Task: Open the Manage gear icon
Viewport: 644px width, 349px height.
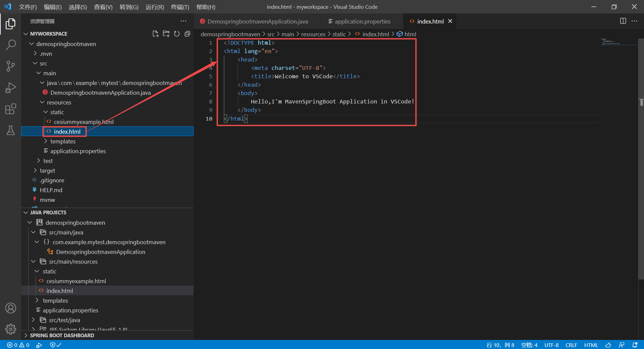Action: [x=10, y=329]
